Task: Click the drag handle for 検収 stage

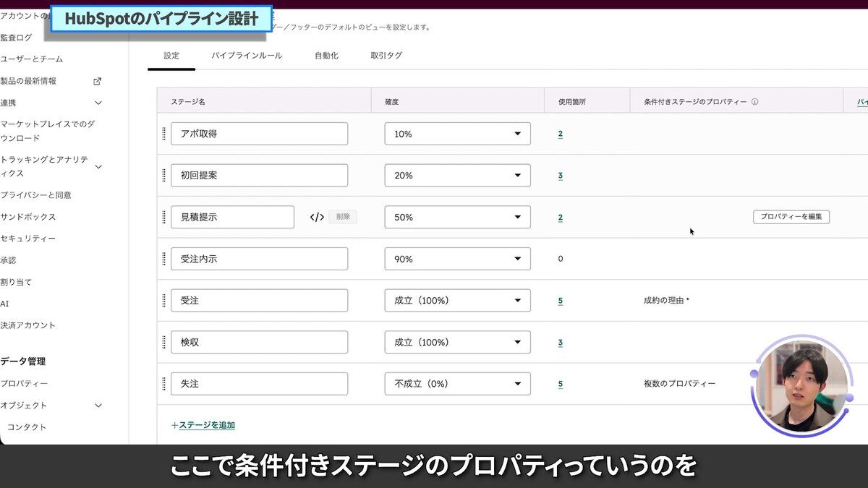Action: (164, 342)
